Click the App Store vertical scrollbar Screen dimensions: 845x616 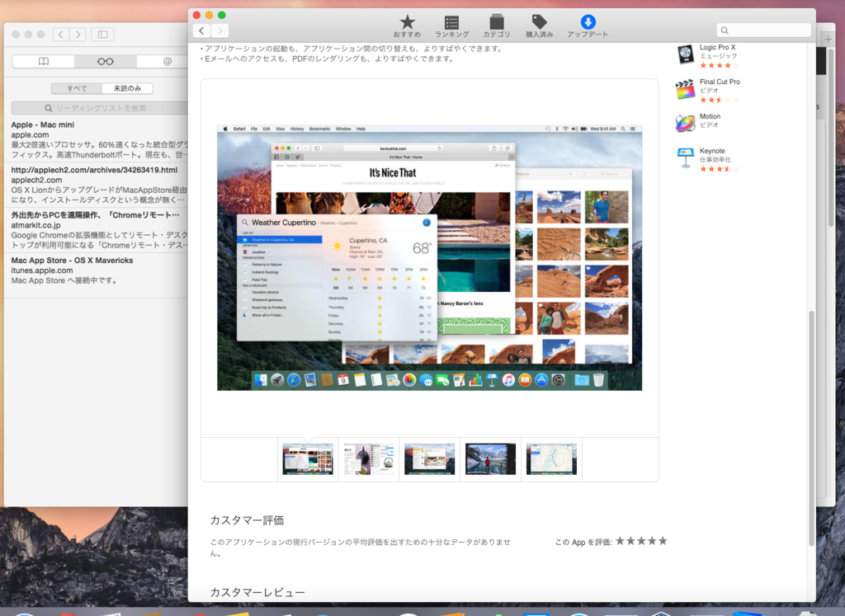[812, 428]
